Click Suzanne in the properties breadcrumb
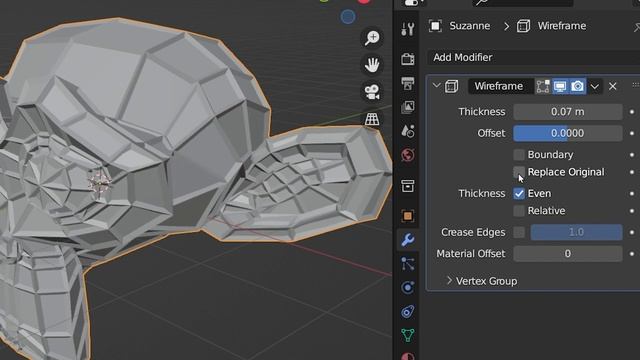 click(469, 26)
